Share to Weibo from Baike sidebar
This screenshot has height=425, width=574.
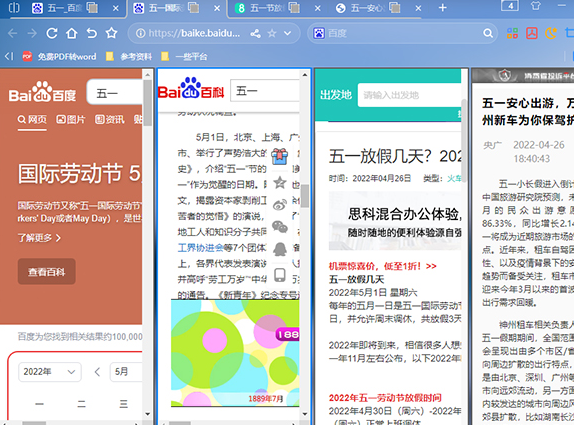click(x=280, y=205)
